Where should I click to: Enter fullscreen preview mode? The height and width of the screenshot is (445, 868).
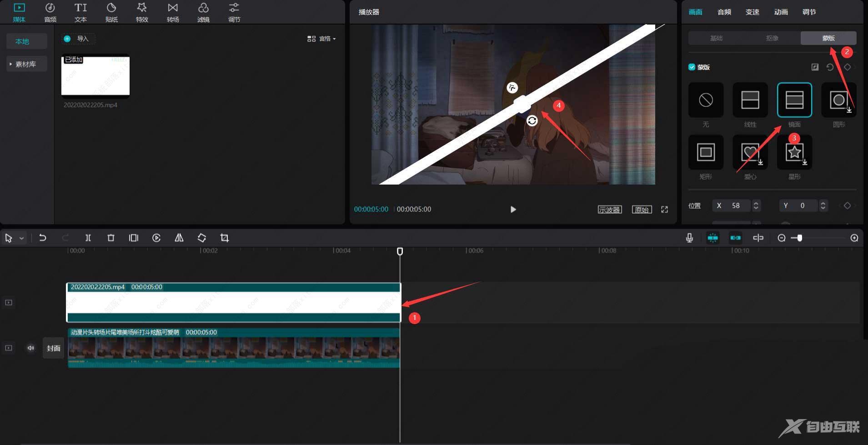(664, 210)
